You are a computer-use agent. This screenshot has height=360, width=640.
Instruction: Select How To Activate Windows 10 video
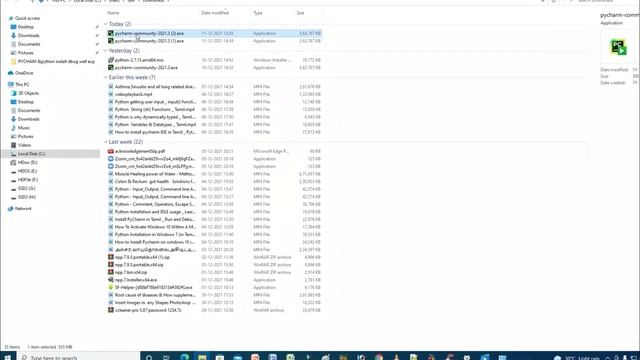coord(155,227)
